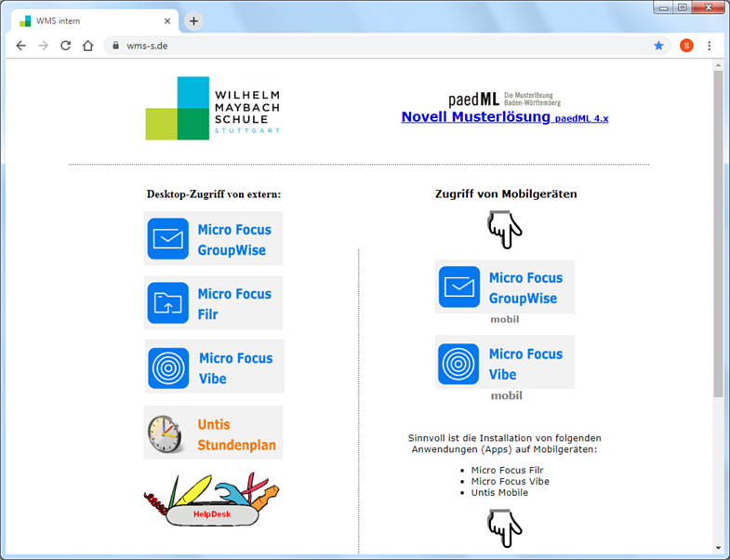The image size is (730, 560).
Task: Click the scrollbar up arrow
Action: pyautogui.click(x=718, y=65)
